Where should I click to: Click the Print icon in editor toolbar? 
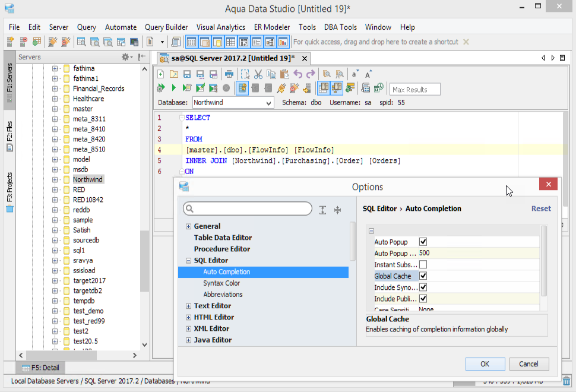[x=229, y=74]
